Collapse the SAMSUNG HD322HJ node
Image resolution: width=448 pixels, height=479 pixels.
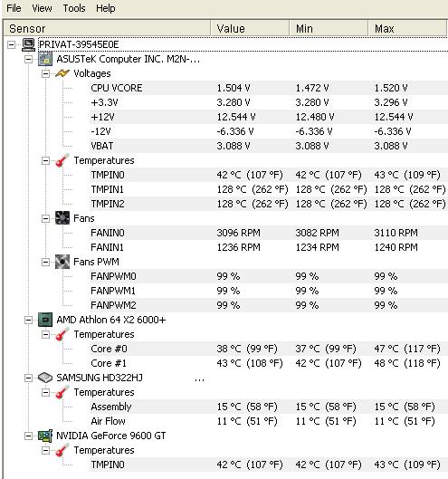coord(28,378)
